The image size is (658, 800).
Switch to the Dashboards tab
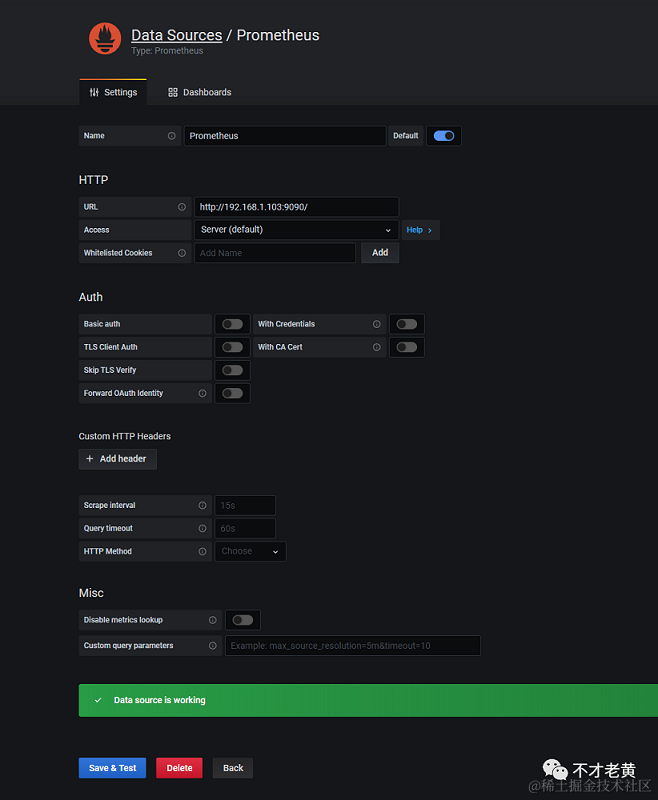tap(199, 92)
